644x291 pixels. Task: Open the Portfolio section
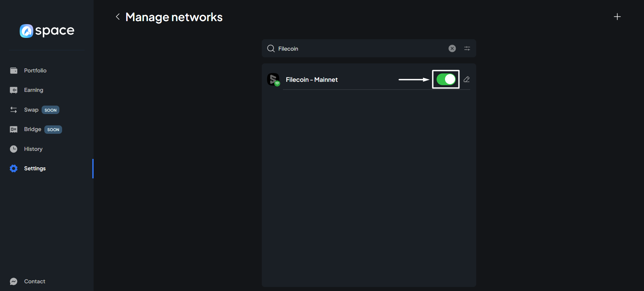[x=35, y=70]
